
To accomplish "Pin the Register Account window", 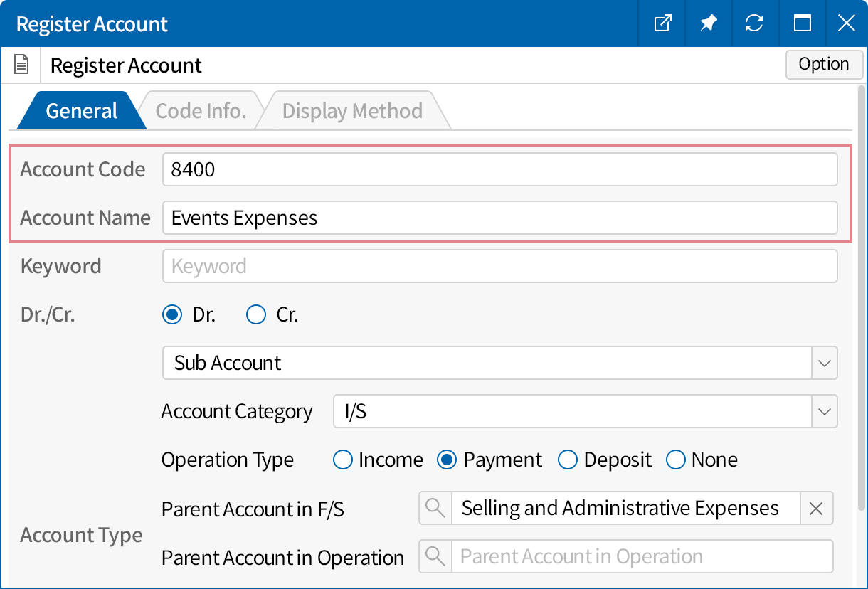I will click(x=708, y=23).
